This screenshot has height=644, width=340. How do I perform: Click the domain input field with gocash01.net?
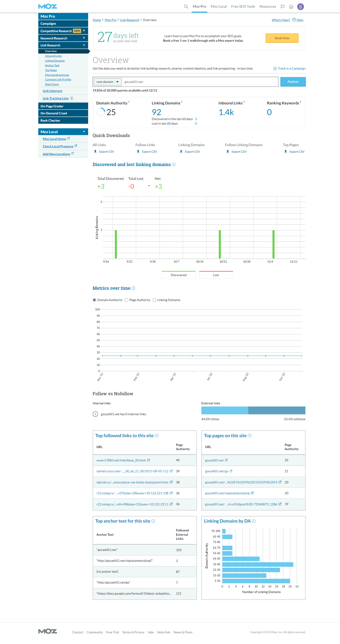pos(200,82)
